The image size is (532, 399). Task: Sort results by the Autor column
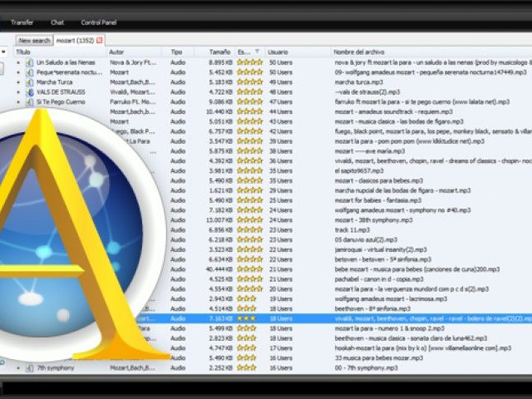(116, 52)
